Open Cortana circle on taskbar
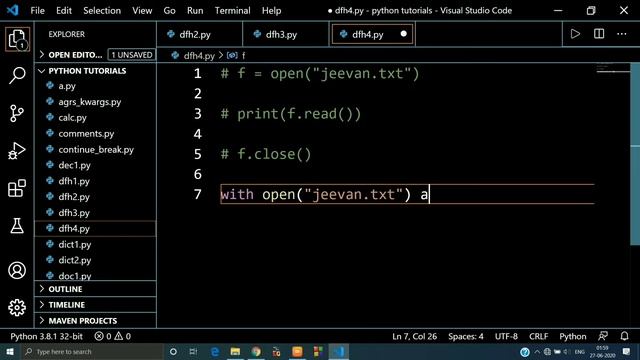 click(173, 351)
